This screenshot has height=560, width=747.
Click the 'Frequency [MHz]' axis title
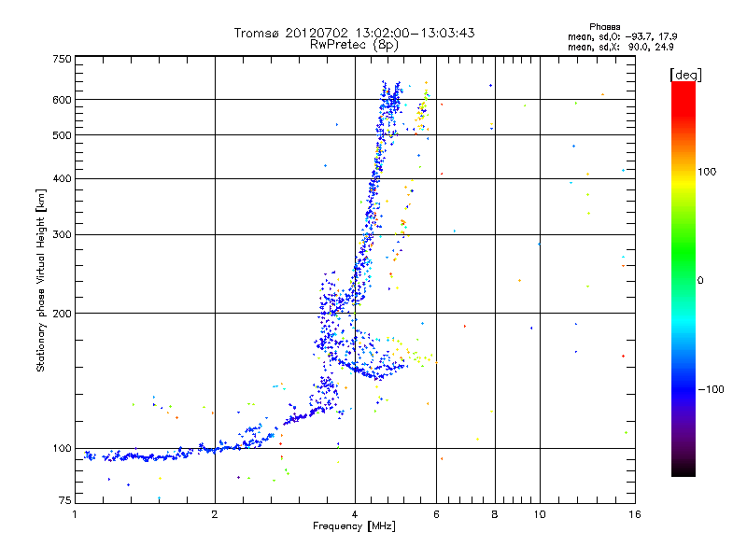354,526
